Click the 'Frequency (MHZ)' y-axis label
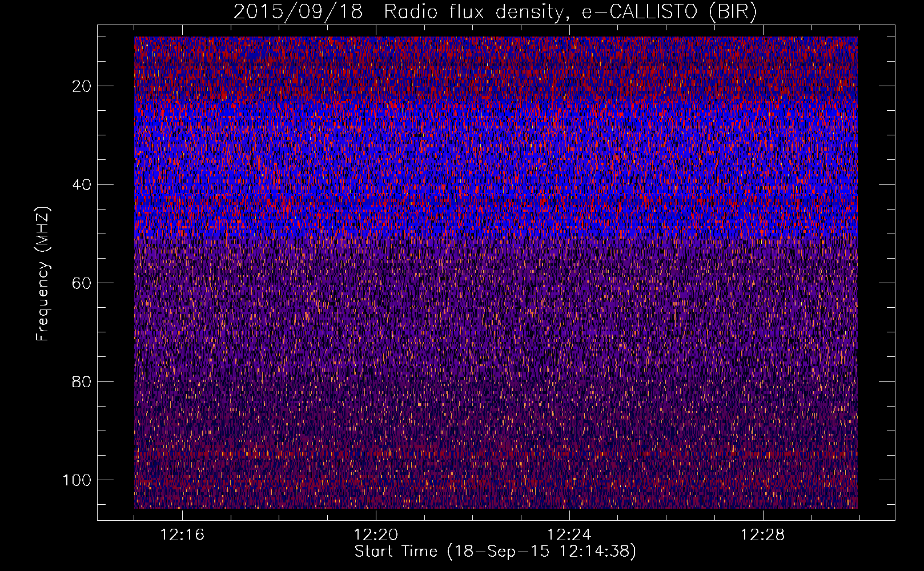This screenshot has height=571, width=924. [x=43, y=274]
